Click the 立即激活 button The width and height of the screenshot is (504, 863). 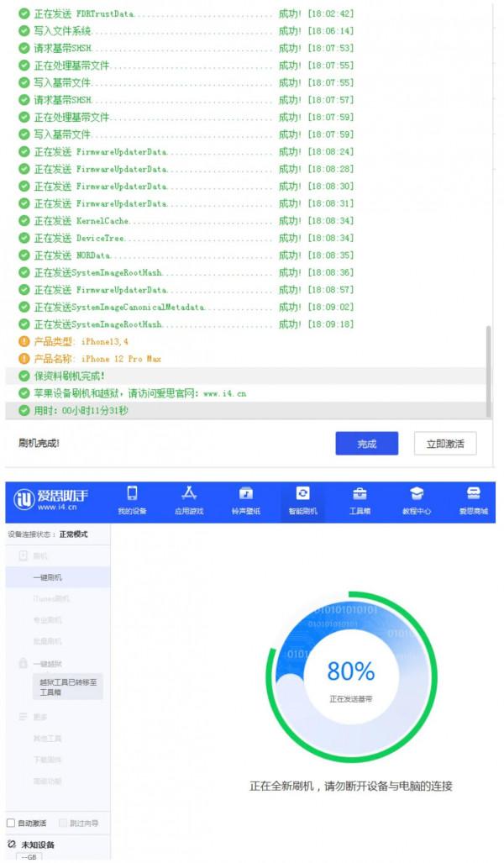(445, 444)
